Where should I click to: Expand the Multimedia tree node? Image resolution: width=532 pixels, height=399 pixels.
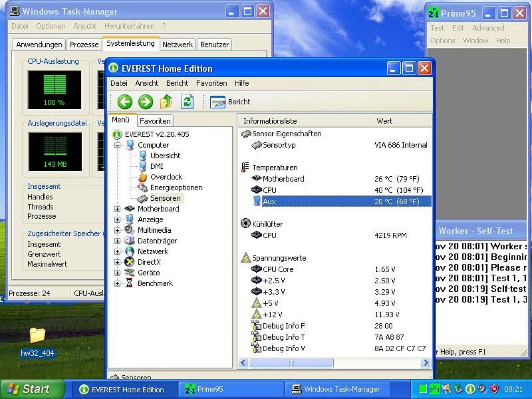coord(117,230)
